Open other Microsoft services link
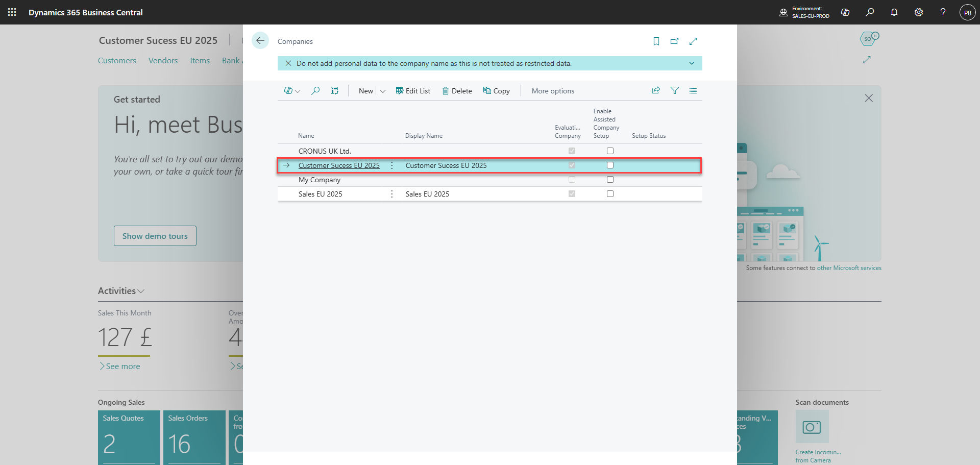 (849, 268)
